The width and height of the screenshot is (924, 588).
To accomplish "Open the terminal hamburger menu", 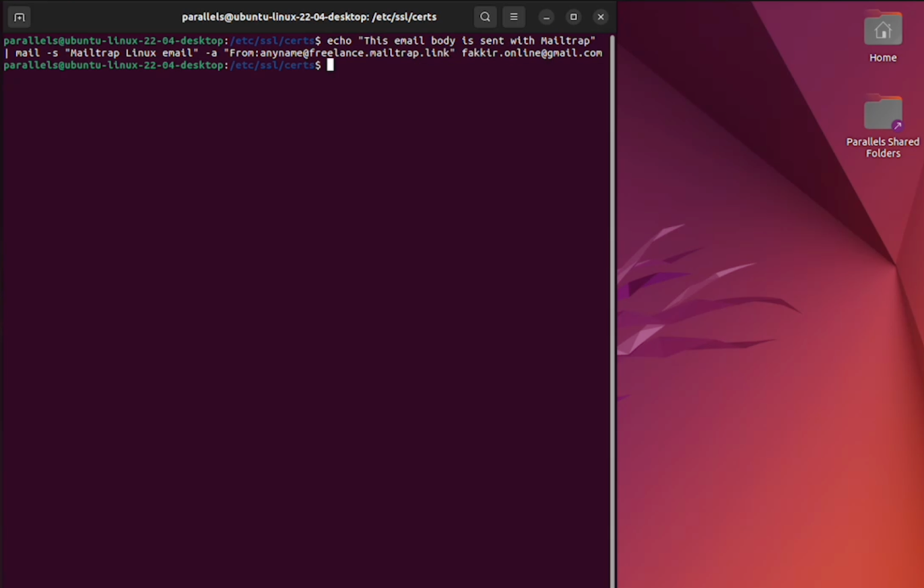I will [x=514, y=17].
